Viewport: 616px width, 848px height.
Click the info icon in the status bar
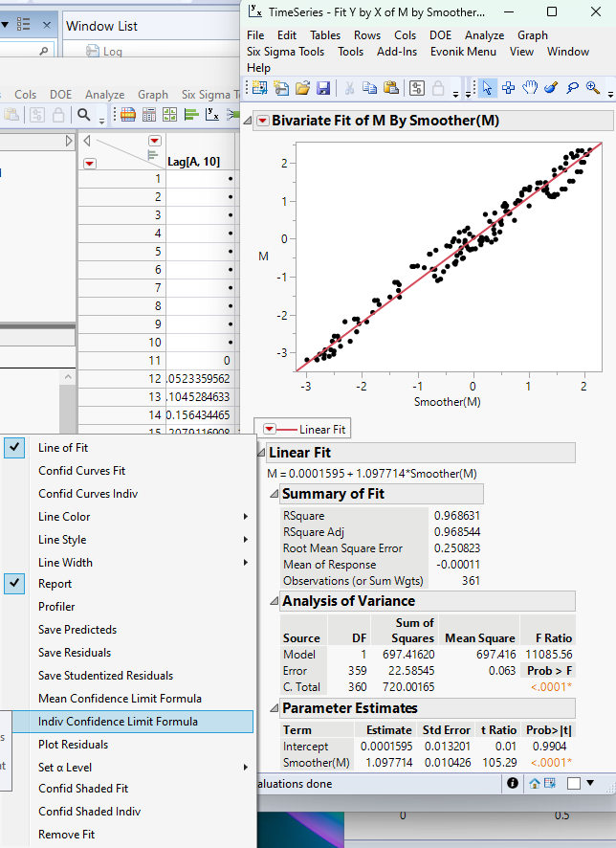513,783
